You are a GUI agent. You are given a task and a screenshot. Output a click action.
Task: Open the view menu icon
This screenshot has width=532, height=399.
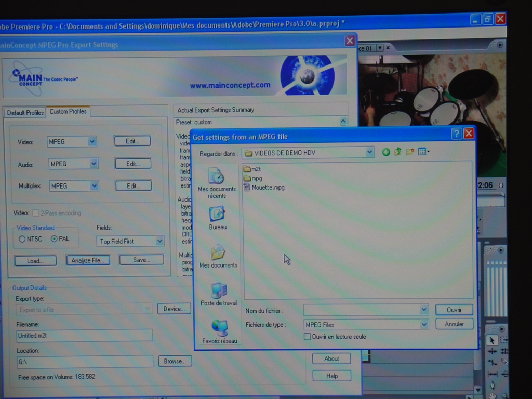[x=424, y=152]
